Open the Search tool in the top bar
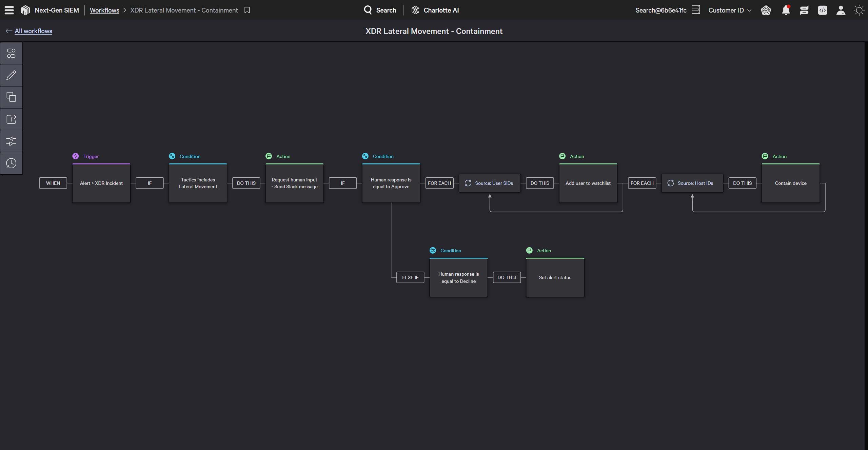This screenshot has width=868, height=450. [380, 10]
